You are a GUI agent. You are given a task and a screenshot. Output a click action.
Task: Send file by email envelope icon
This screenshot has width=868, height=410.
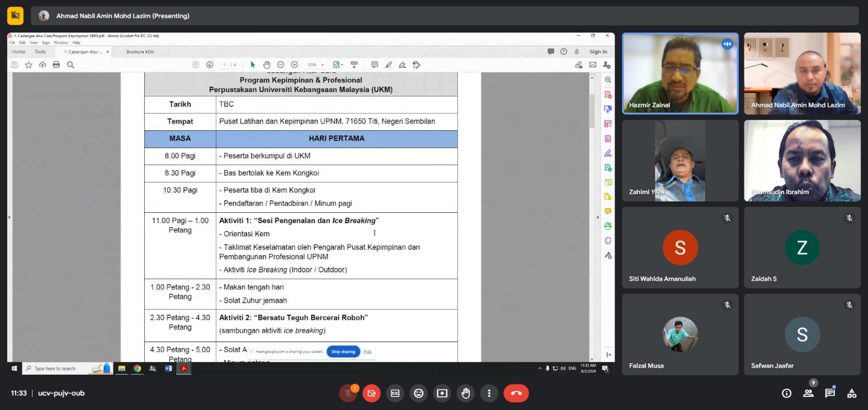point(592,65)
